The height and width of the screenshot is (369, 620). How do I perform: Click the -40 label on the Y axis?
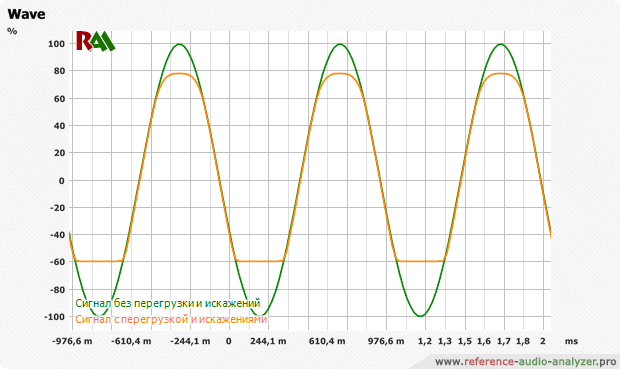pyautogui.click(x=57, y=235)
